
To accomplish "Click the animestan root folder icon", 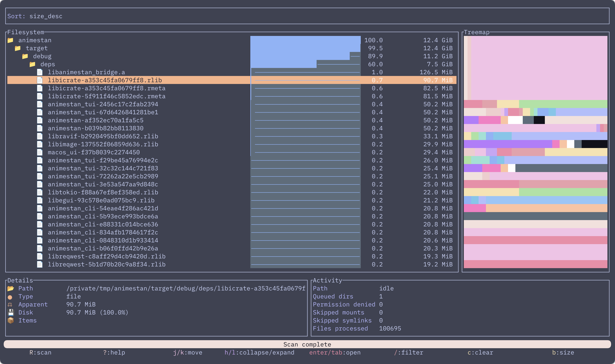I will click(x=11, y=40).
